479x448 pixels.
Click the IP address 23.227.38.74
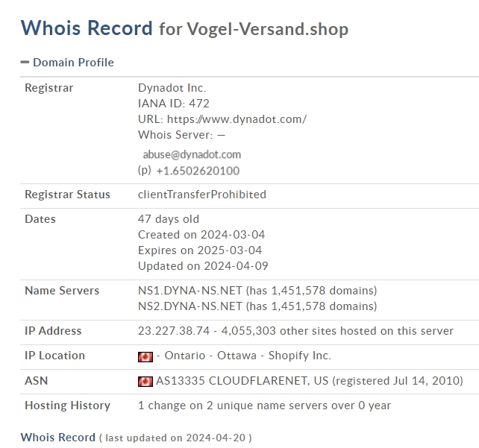174,331
